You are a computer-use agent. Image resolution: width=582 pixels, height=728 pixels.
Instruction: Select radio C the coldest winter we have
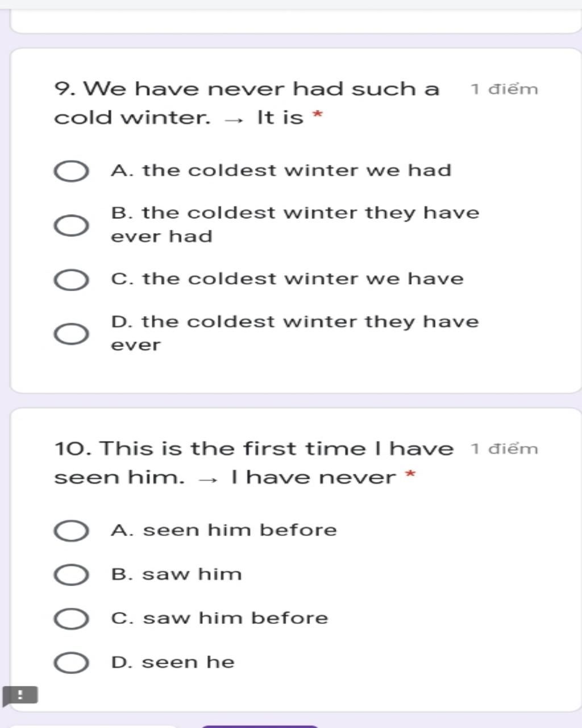tap(71, 280)
